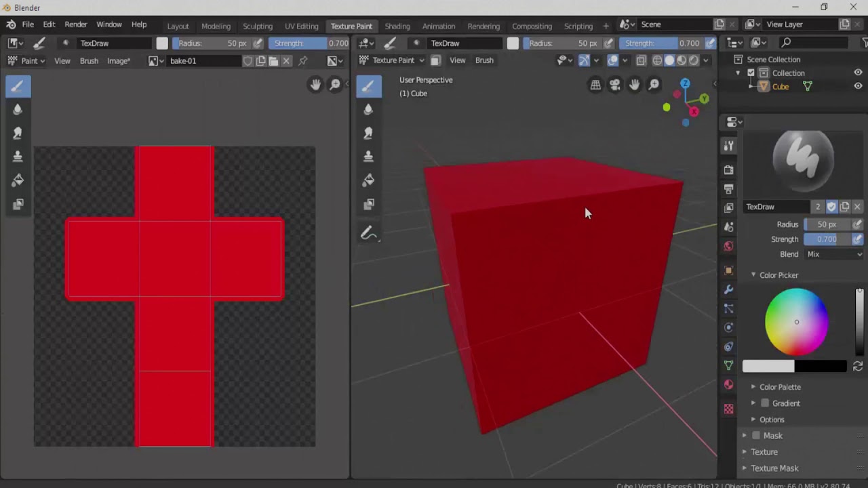Open the Texture properties tab

[x=729, y=409]
